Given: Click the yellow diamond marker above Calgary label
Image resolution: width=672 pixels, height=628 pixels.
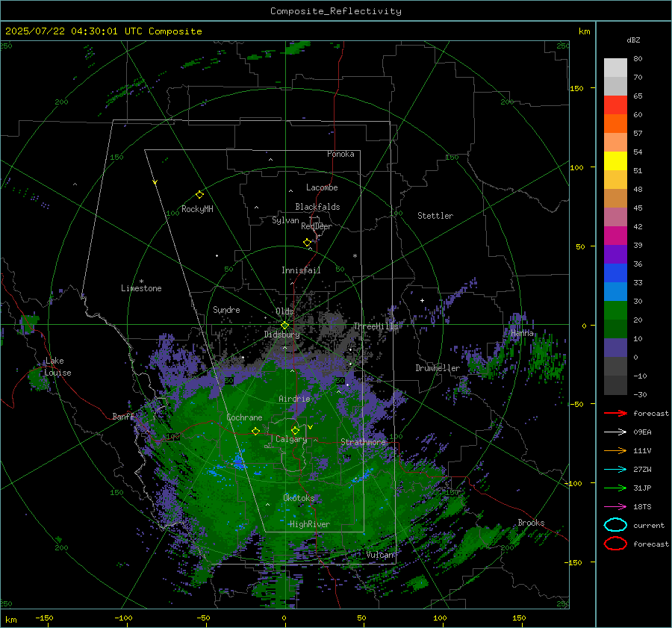Looking at the screenshot, I should [295, 430].
